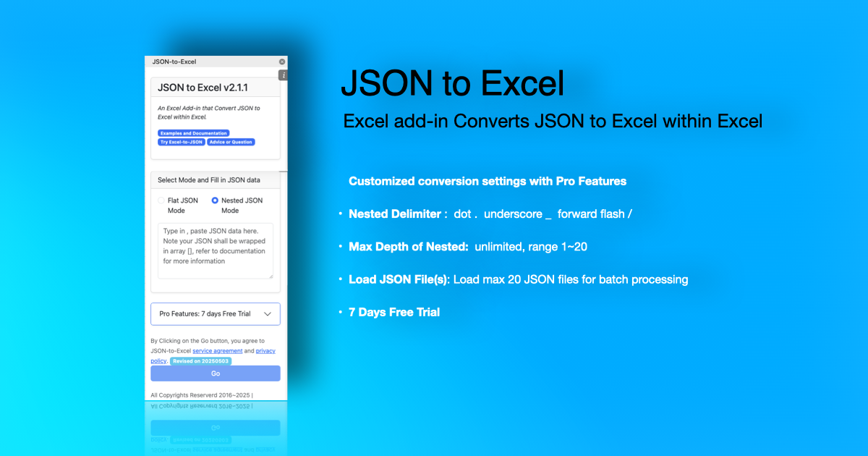
Task: Click the 'All Copyrights Reserverd 2016~2025' footer
Action: coord(201,395)
